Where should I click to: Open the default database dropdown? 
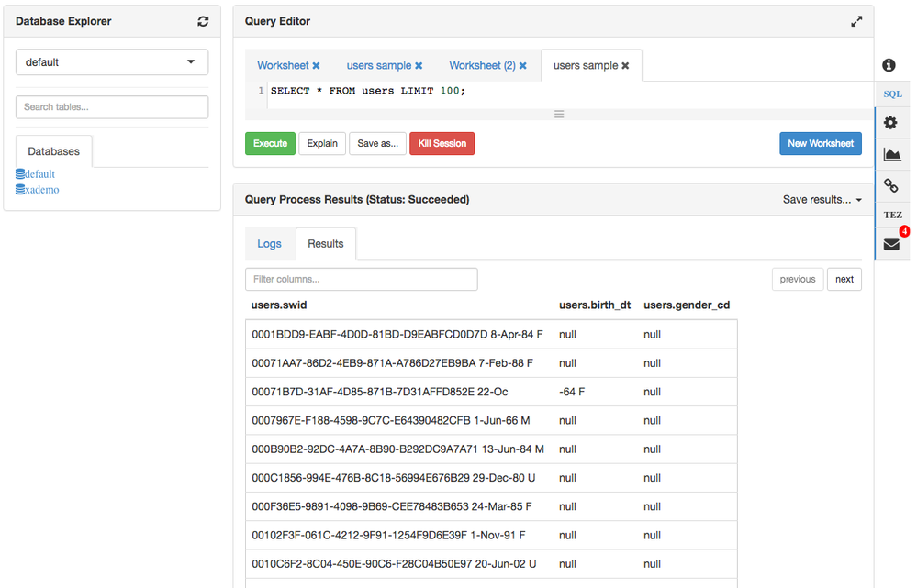(x=112, y=62)
